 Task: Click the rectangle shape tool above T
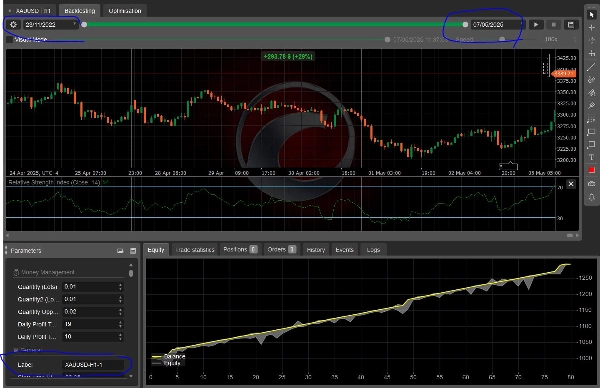pos(592,145)
